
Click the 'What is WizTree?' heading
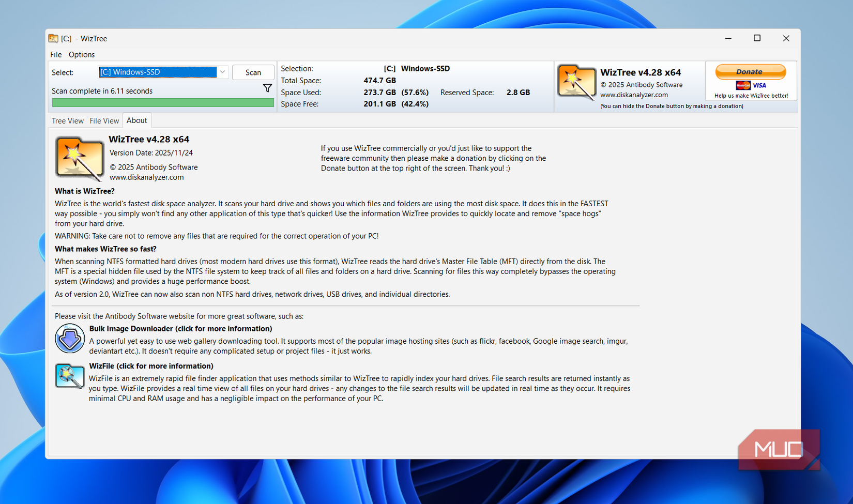(x=85, y=191)
